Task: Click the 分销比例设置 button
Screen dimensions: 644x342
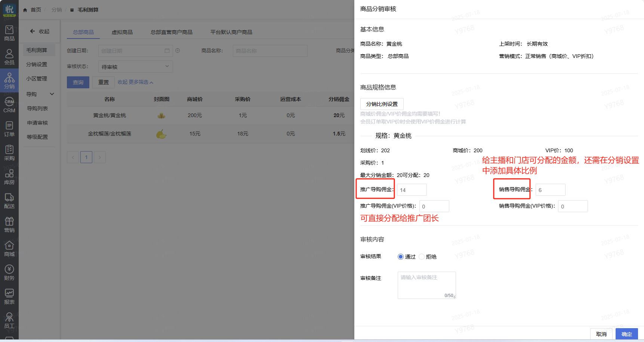Action: pos(382,104)
